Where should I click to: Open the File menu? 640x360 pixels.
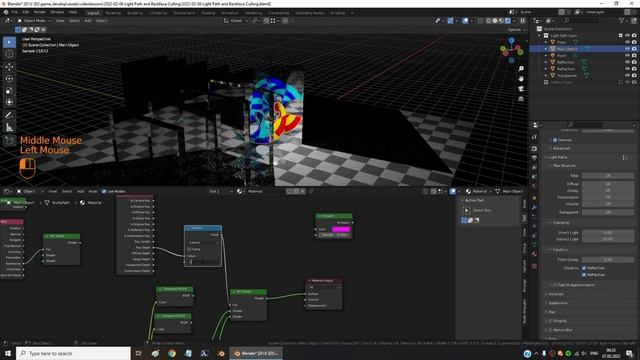point(15,12)
